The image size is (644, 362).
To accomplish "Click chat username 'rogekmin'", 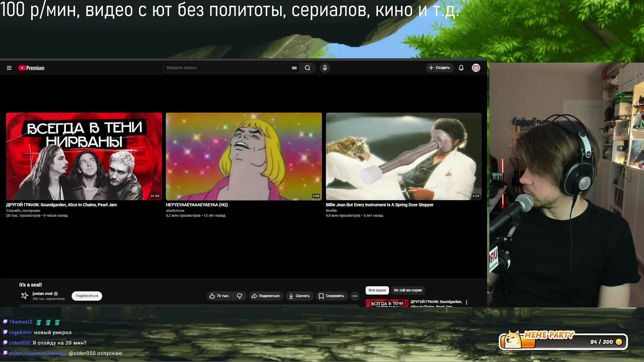I will 20,332.
